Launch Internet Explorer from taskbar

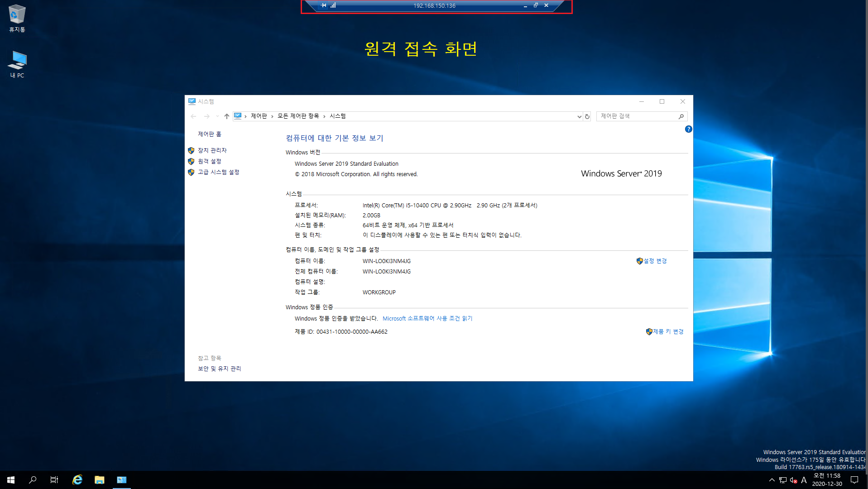77,480
